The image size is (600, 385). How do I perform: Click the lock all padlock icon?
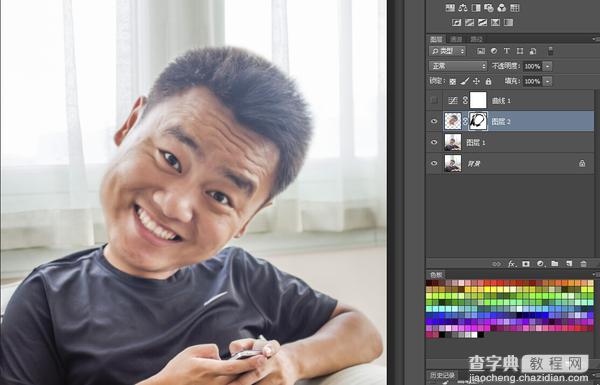click(488, 81)
